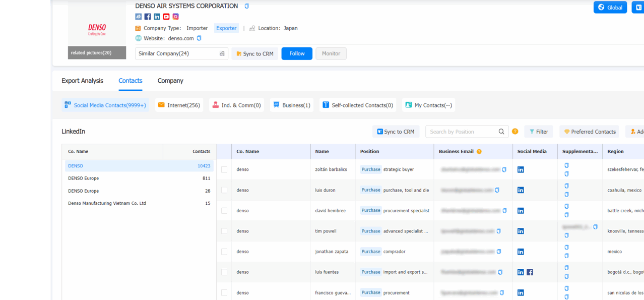Switch to Export Analysis tab
This screenshot has height=300, width=644.
[82, 81]
